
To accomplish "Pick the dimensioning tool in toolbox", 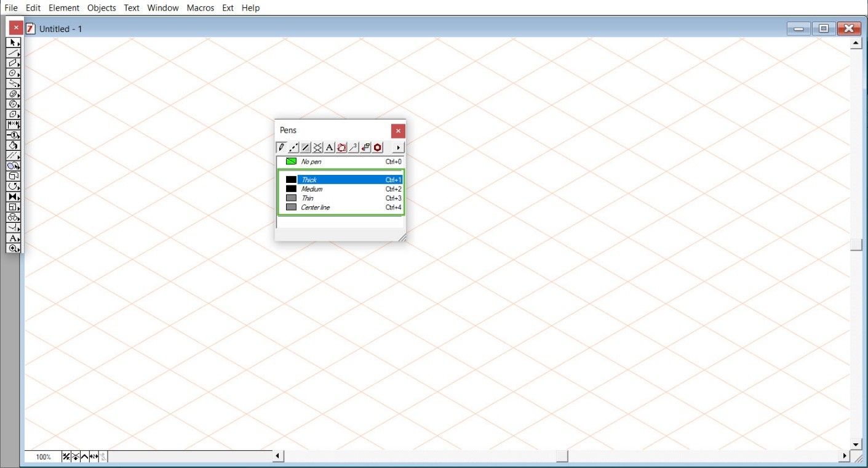I will pos(14,125).
